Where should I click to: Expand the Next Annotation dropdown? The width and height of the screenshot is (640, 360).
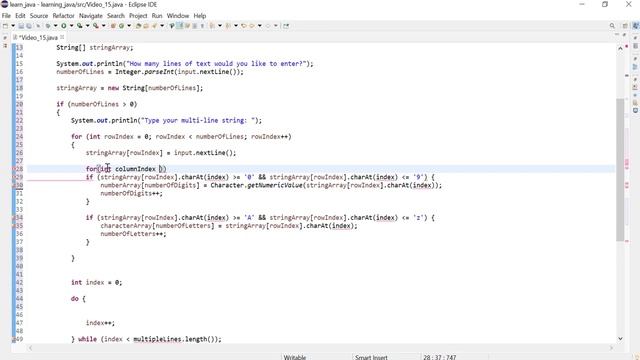point(220,26)
